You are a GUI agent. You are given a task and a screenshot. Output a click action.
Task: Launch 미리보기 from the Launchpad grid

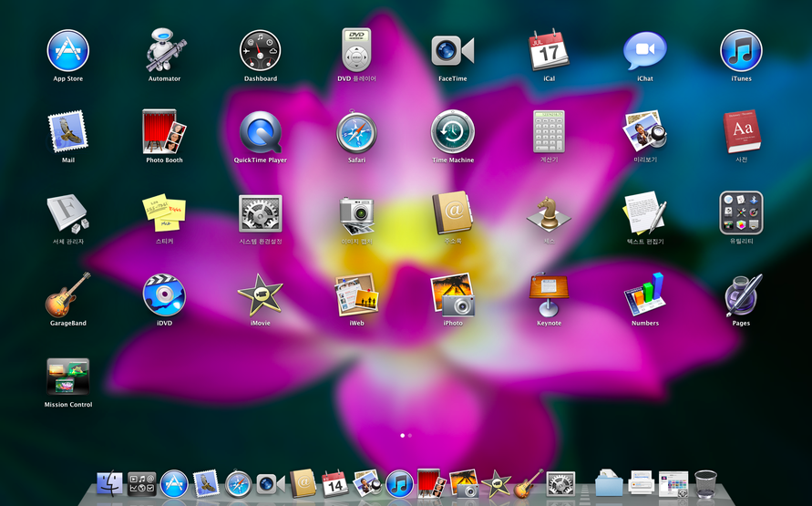pos(644,131)
